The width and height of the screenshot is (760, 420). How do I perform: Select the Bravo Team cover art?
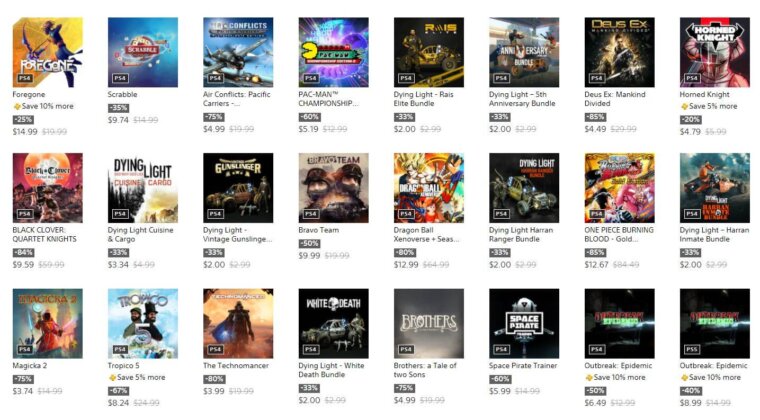pos(333,188)
